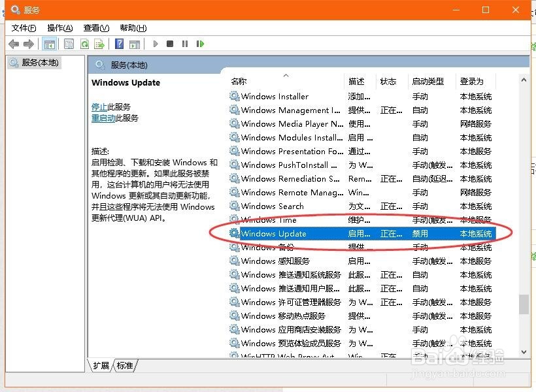Screen dimensions: 536x392
Task: Select the Windows 推送通知系统服务 row
Action: coord(361,274)
